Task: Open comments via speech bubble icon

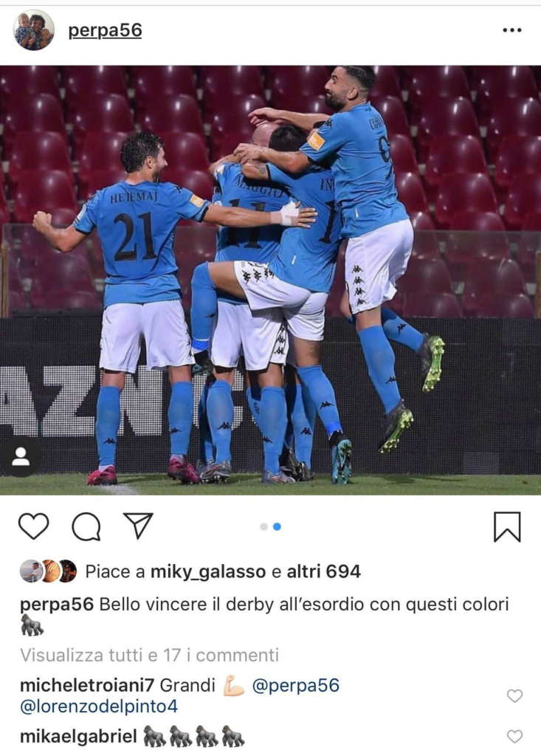Action: 86,526
